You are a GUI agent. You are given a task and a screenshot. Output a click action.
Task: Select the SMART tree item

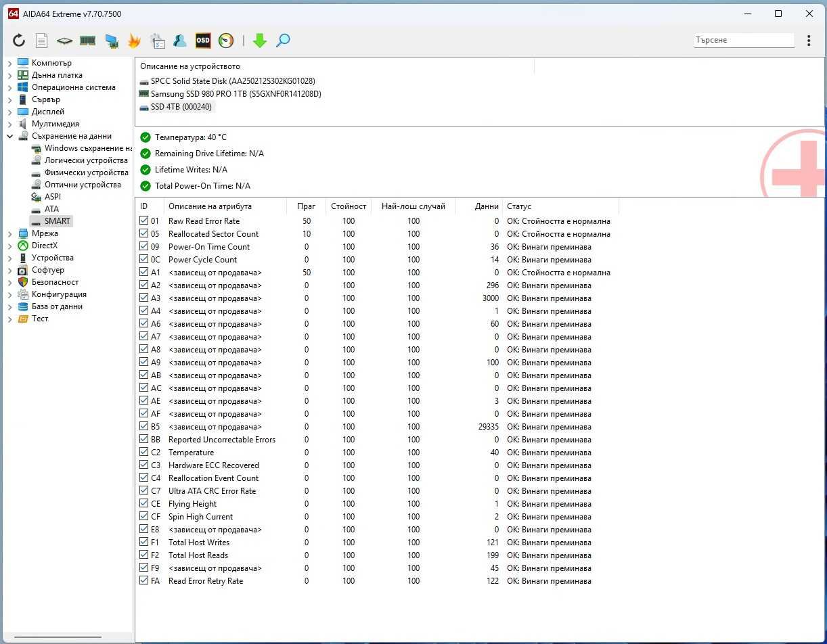coord(57,221)
